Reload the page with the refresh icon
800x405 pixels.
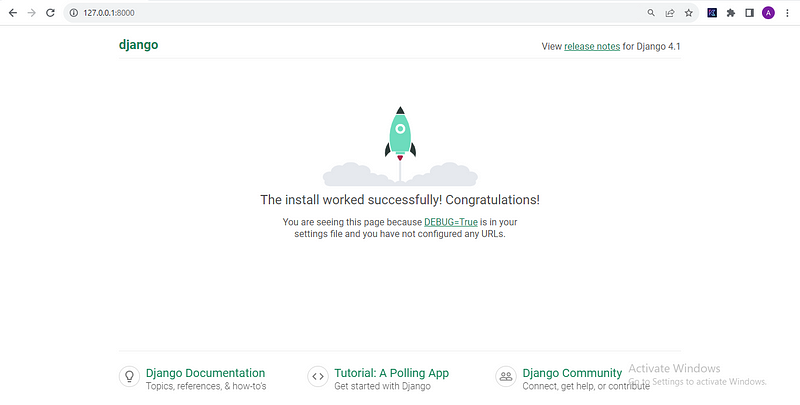[x=50, y=13]
